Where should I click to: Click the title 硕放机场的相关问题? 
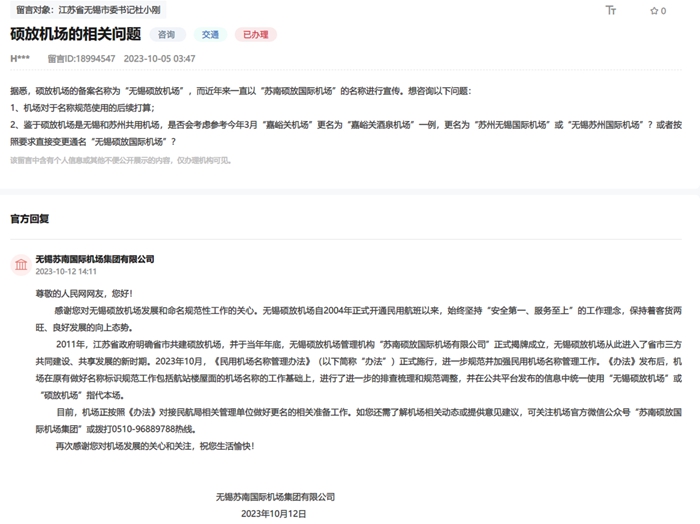[75, 34]
